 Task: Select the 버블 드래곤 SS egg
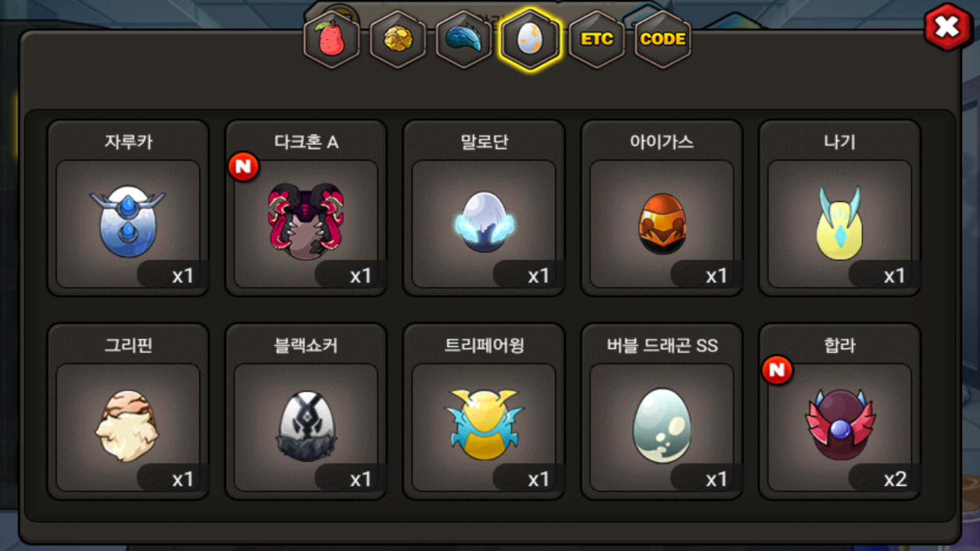pos(661,412)
